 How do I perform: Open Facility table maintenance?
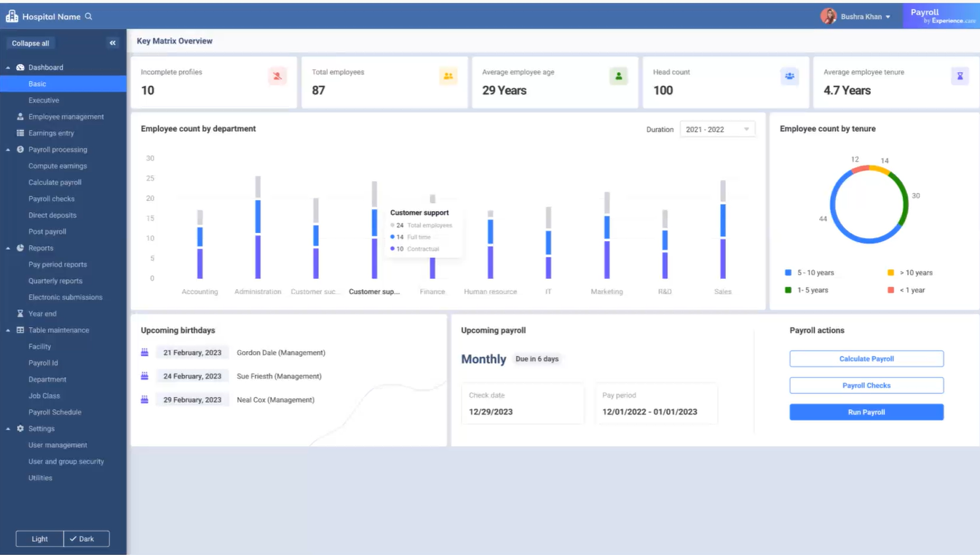[x=39, y=347]
